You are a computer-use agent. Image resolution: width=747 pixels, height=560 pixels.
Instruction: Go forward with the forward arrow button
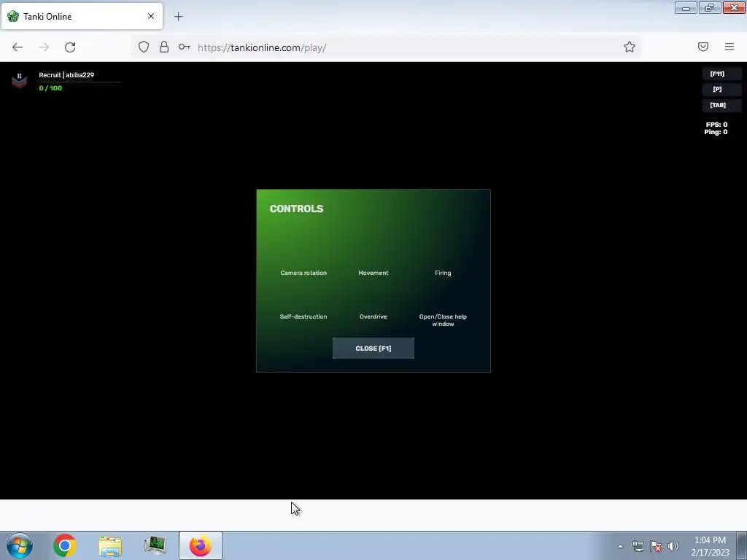pos(44,47)
